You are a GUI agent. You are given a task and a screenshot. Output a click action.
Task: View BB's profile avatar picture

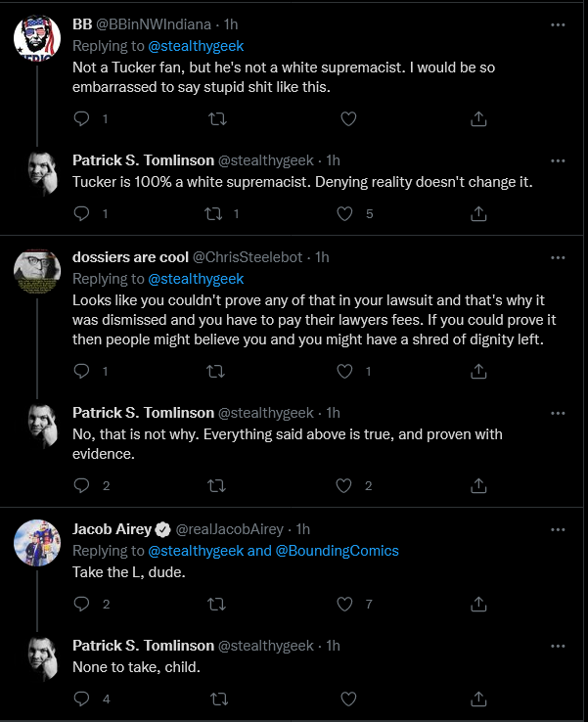(37, 38)
